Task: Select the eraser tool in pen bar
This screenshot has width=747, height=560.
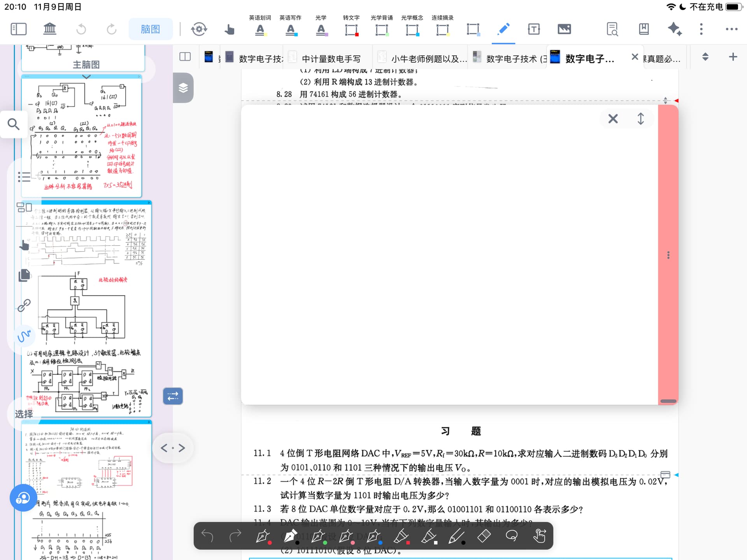Action: tap(484, 536)
